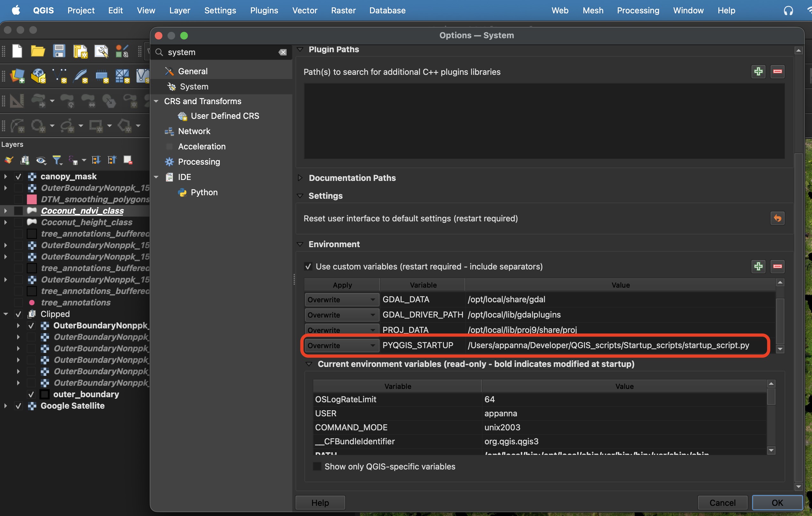Viewport: 812px width, 516px height.
Task: Open the Layout Manager icon
Action: click(x=101, y=51)
